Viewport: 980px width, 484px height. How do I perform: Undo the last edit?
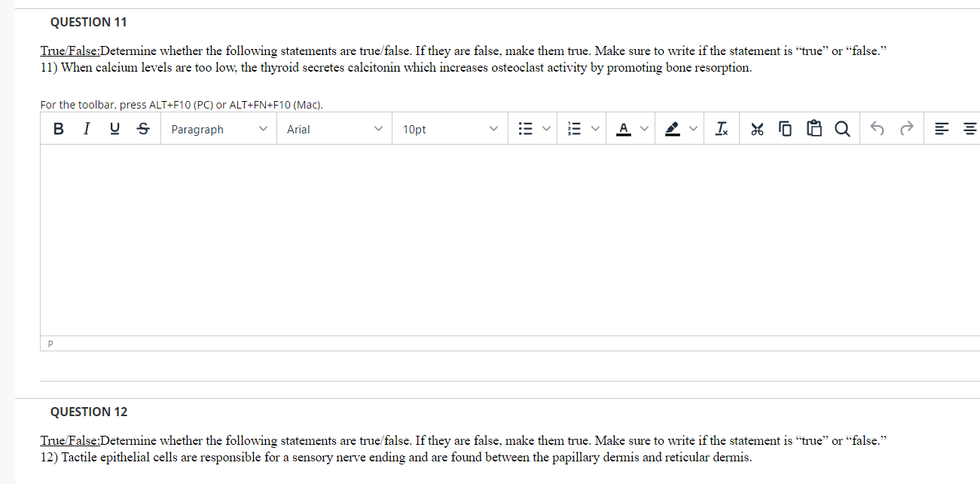pos(877,129)
